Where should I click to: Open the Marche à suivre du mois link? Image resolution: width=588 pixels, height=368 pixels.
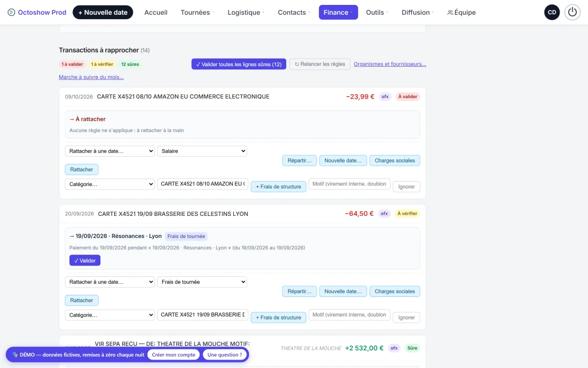click(x=91, y=77)
